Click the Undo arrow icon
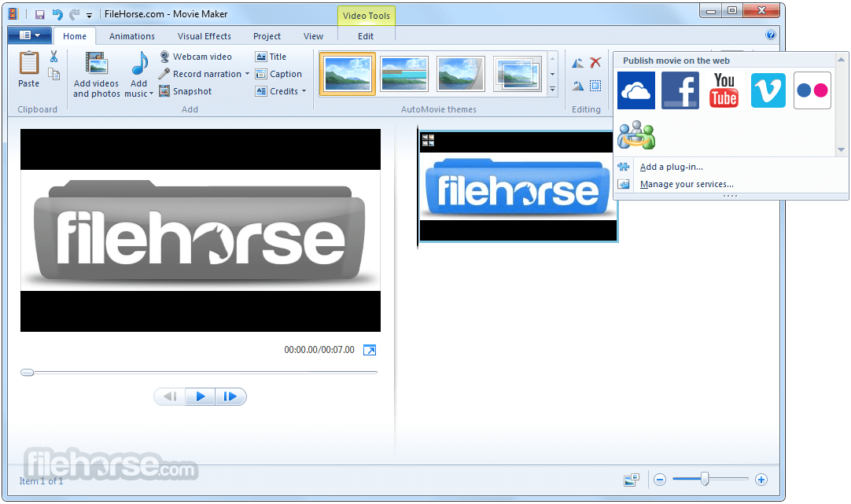851x504 pixels. [57, 15]
